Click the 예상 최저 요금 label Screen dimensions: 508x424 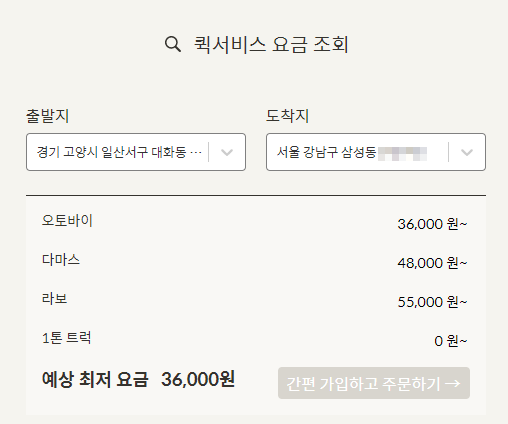(95, 379)
